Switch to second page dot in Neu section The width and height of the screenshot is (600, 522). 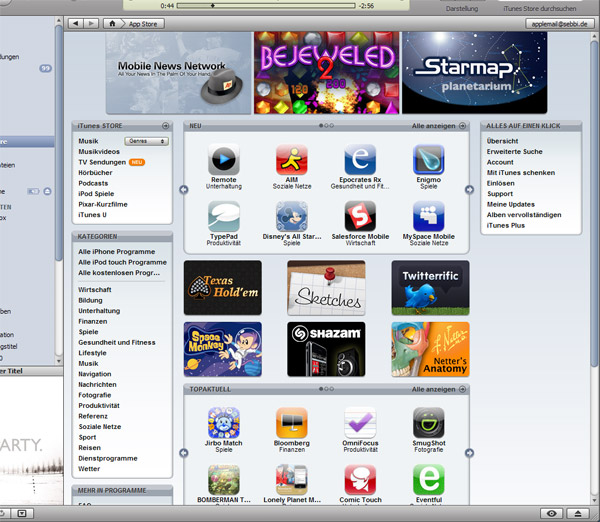pyautogui.click(x=326, y=126)
